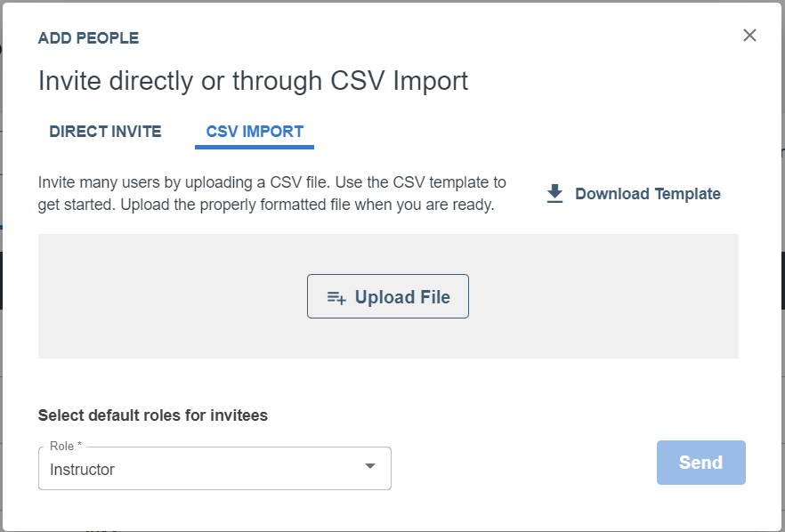Click the gray file drop zone area
This screenshot has width=785, height=532.
[388, 295]
